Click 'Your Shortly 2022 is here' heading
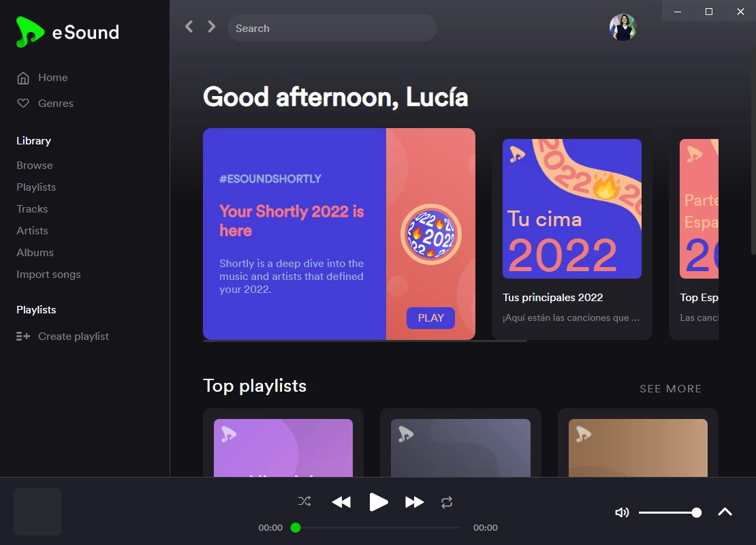Screen dimensions: 756x545 292,221
